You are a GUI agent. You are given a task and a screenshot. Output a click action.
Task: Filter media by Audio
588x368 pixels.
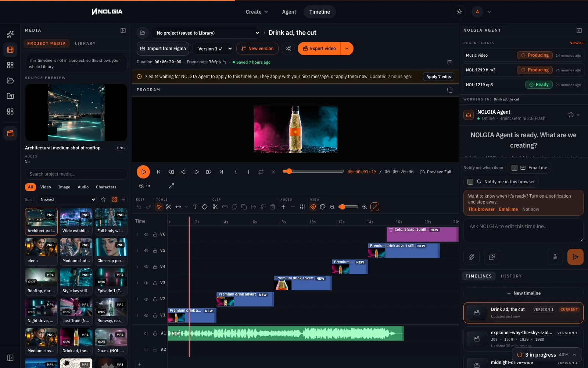[x=83, y=187]
